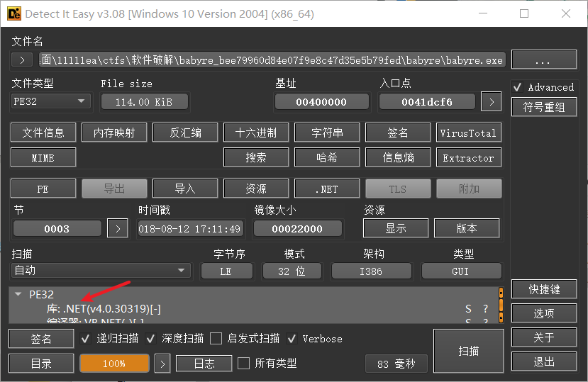The width and height of the screenshot is (588, 382).
Task: Click the arrow button beside the file path
Action: [22, 60]
